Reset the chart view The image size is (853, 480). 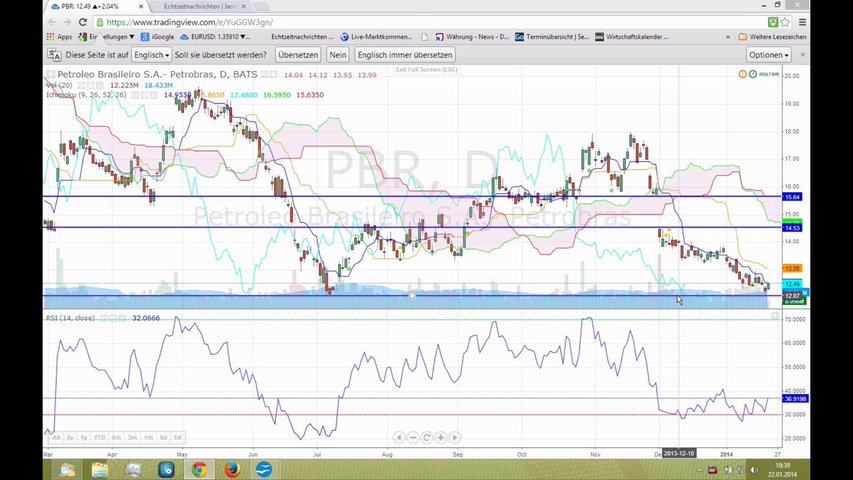pyautogui.click(x=426, y=437)
